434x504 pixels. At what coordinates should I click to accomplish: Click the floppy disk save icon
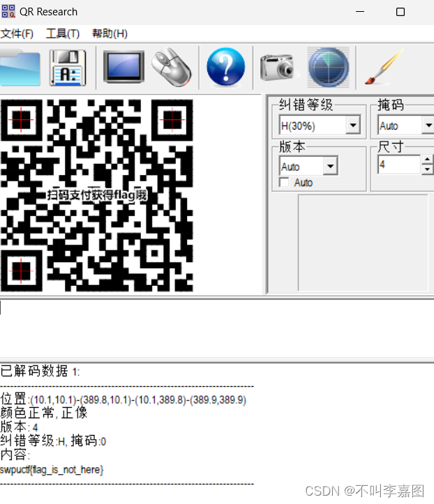[x=68, y=68]
